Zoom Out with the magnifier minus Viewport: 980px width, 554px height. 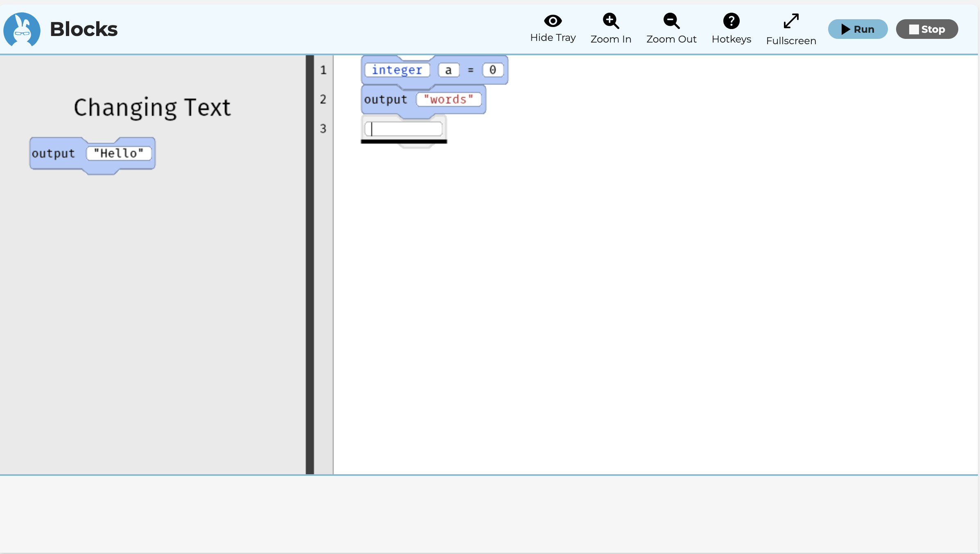pos(671,21)
